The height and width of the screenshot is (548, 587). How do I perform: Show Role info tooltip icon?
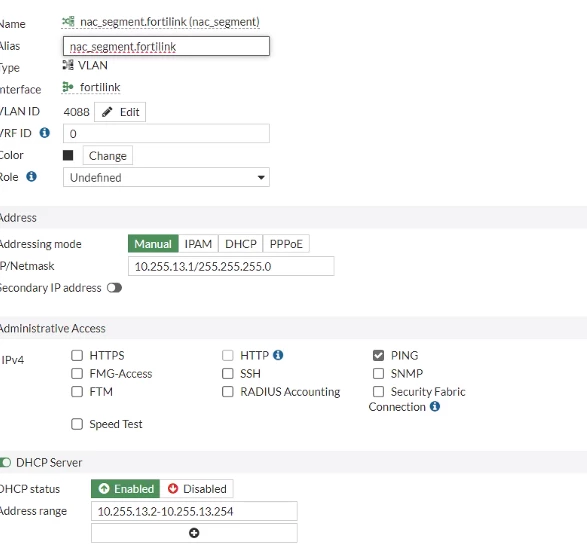click(31, 176)
